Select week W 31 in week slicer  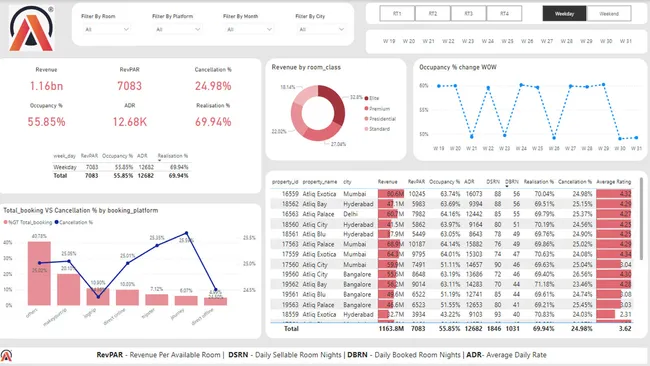(626, 41)
